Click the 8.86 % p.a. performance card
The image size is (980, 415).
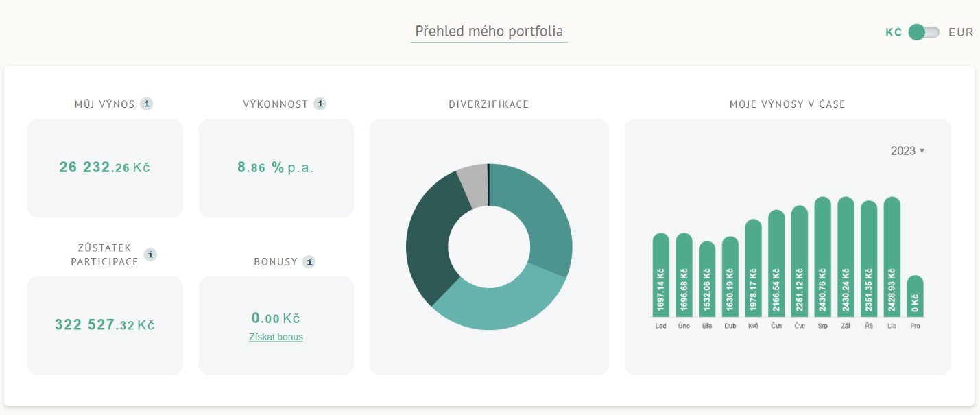(x=276, y=167)
